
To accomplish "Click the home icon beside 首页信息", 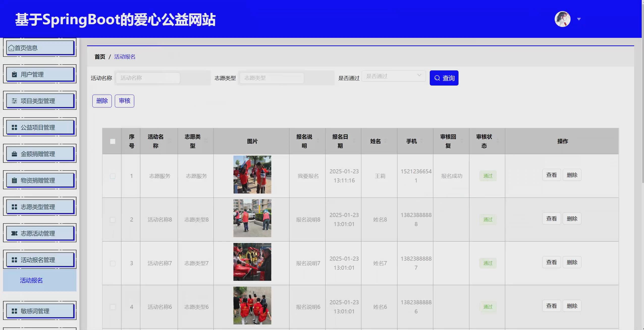I will (x=11, y=48).
